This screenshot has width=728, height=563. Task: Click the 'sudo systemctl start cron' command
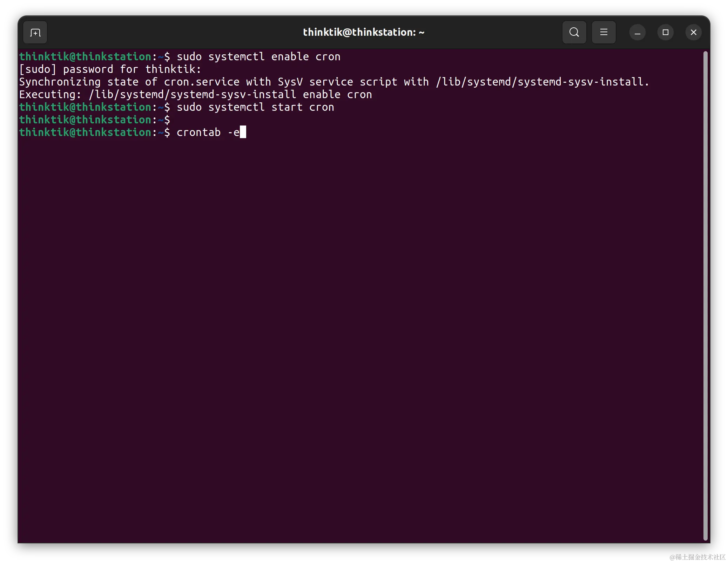click(255, 107)
